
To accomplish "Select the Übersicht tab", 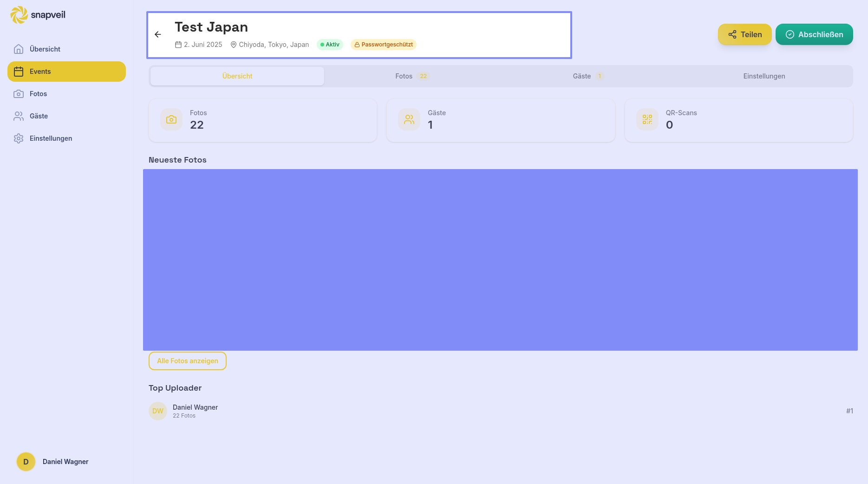I will pyautogui.click(x=237, y=76).
